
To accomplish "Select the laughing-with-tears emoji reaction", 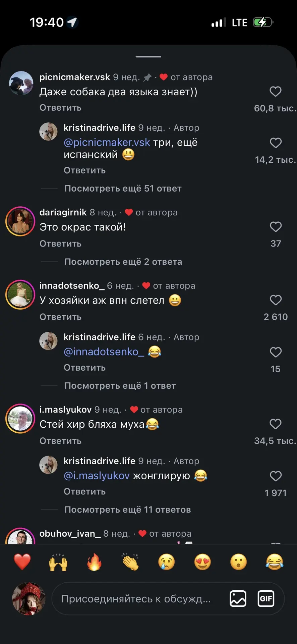I will (275, 562).
